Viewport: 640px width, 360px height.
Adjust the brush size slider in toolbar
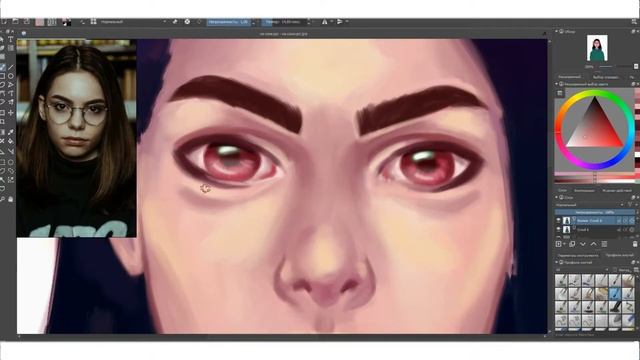click(x=283, y=22)
